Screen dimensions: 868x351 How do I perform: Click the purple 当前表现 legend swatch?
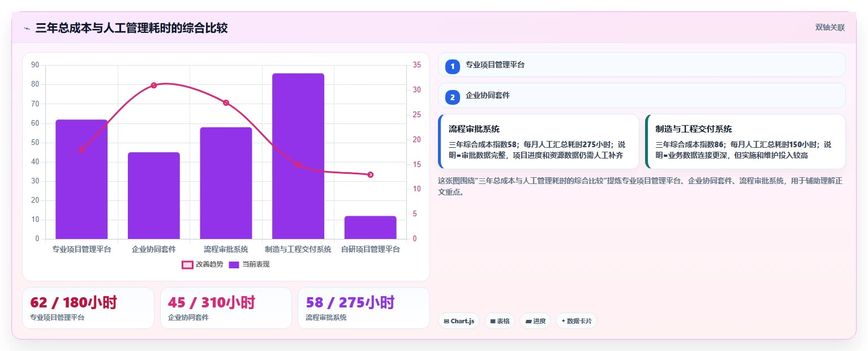234,264
